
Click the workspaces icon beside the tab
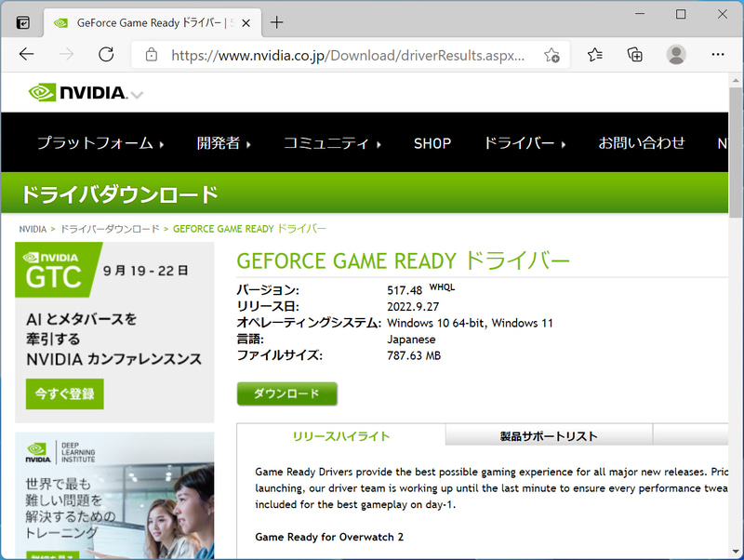(x=21, y=20)
